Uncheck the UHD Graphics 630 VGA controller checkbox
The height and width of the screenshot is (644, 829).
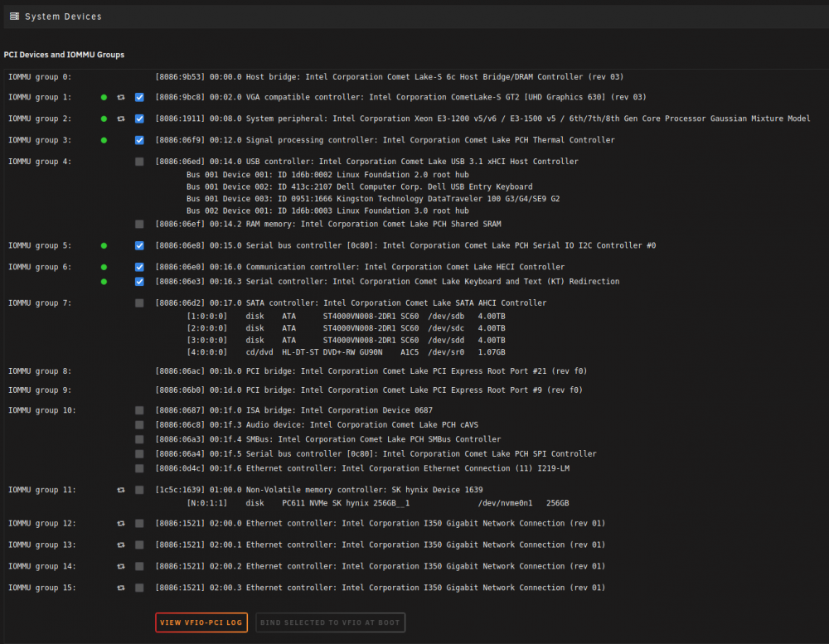click(x=139, y=97)
